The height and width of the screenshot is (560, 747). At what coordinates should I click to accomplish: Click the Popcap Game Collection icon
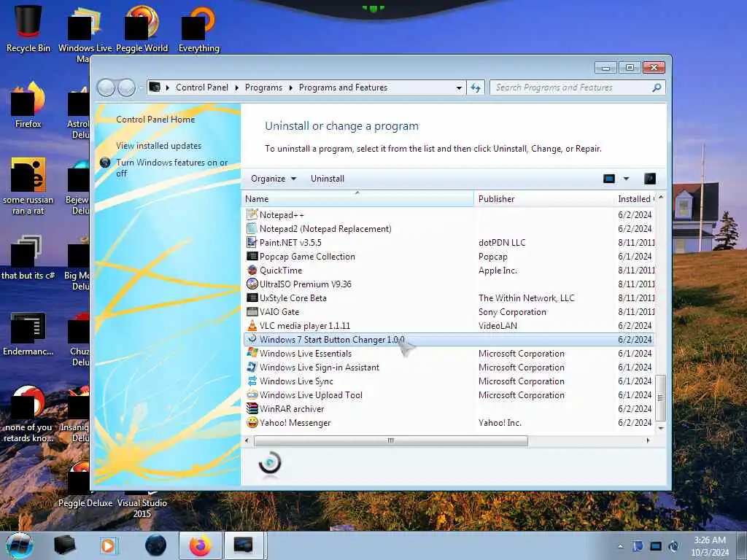pyautogui.click(x=252, y=256)
